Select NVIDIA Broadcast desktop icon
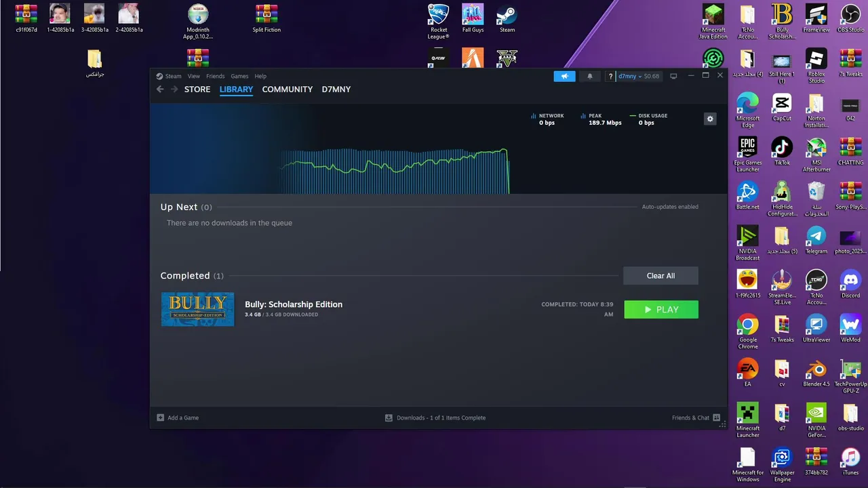 point(747,243)
